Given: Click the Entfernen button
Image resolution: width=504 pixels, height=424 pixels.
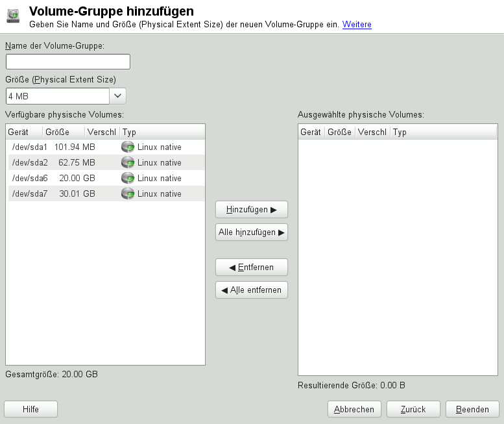Looking at the screenshot, I should 252,268.
